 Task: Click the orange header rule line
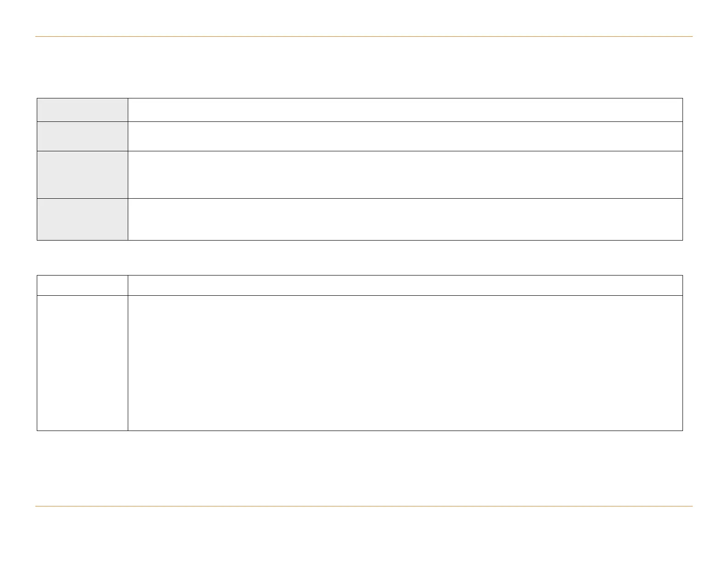click(364, 36)
